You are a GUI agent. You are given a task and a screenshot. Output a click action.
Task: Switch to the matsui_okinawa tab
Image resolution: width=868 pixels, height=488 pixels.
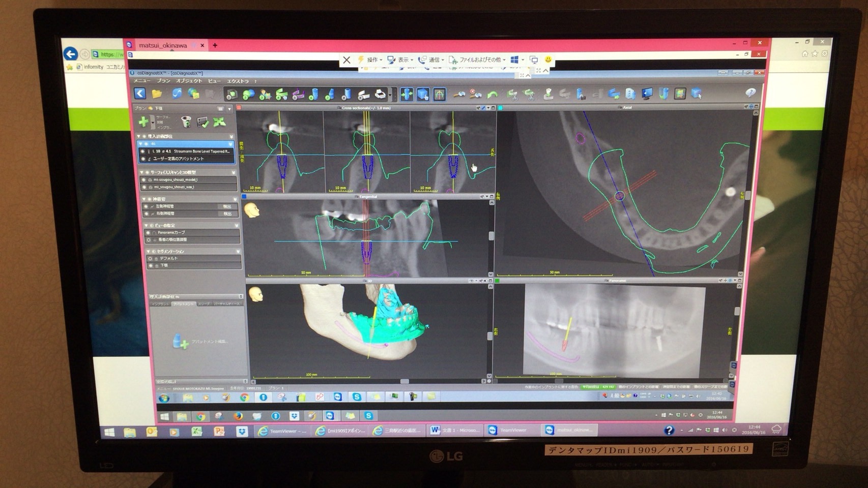pos(163,45)
